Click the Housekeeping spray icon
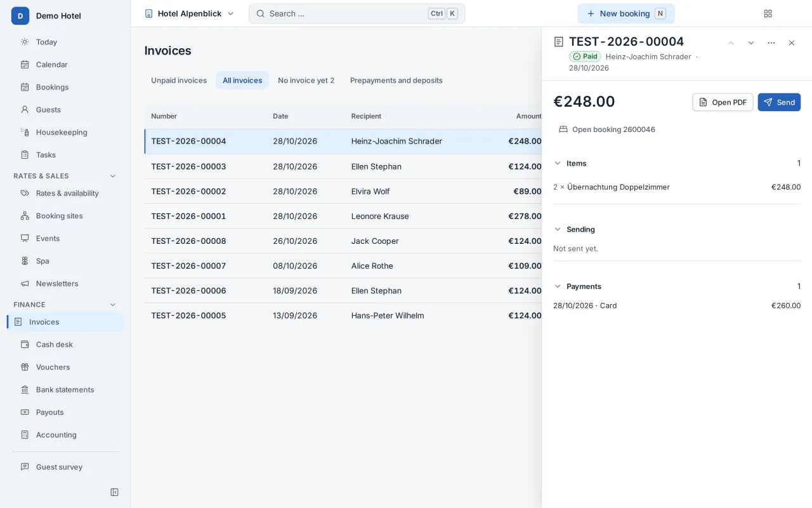 point(25,132)
